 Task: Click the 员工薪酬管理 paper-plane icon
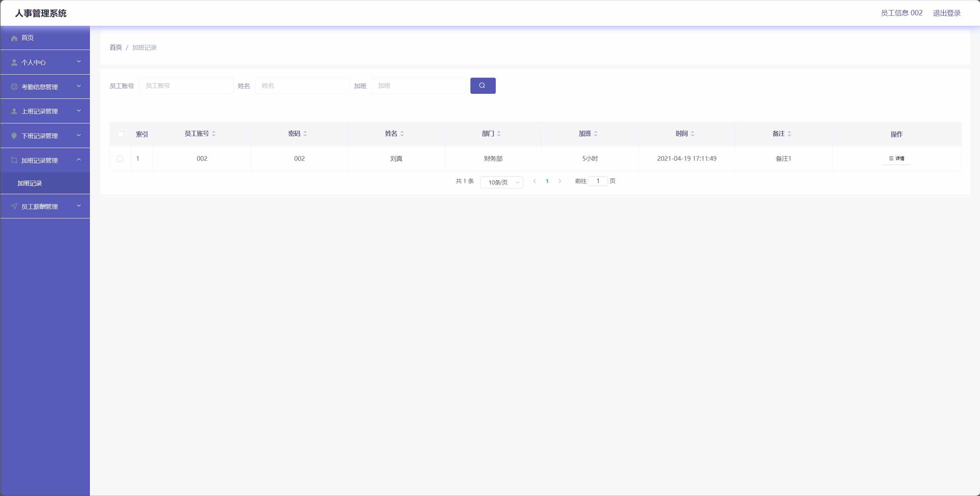14,206
